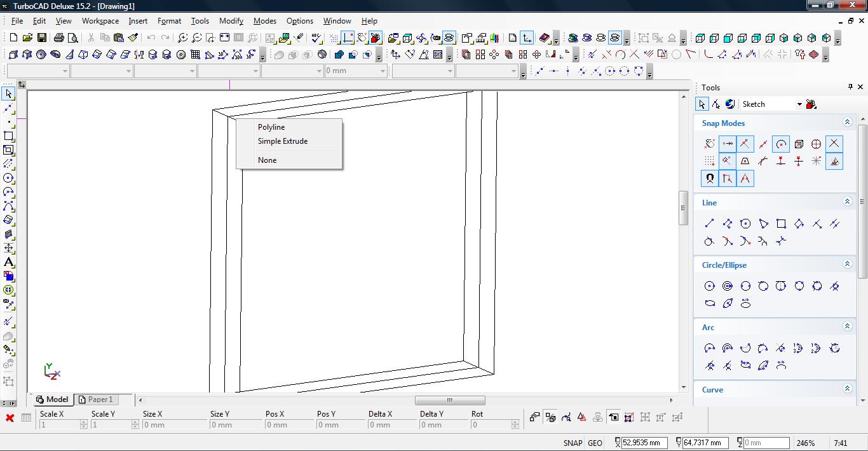Collapse the Circle/Ellipse section

tap(847, 264)
